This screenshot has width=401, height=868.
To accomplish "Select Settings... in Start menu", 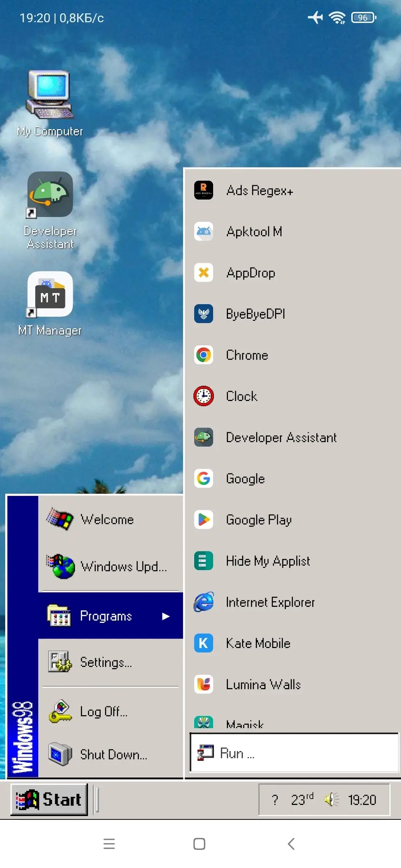I will coord(106,662).
